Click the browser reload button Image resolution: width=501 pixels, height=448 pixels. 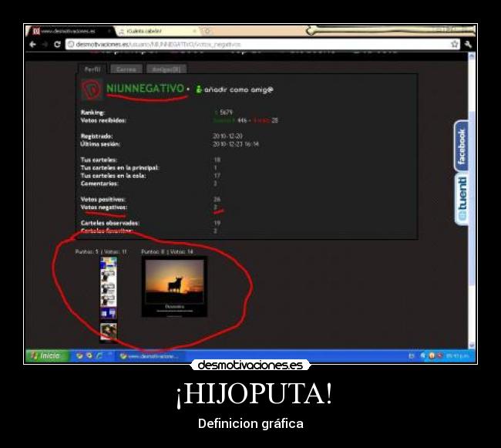(x=57, y=44)
